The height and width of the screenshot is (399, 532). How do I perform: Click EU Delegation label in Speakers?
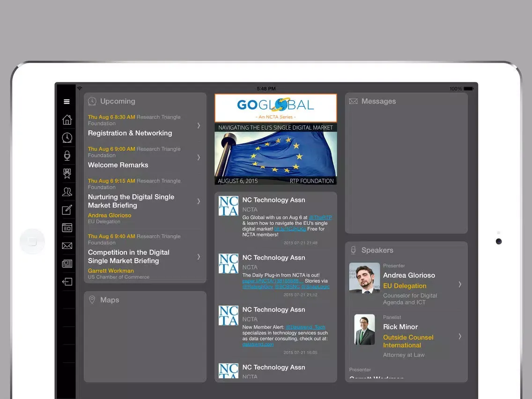[405, 286]
